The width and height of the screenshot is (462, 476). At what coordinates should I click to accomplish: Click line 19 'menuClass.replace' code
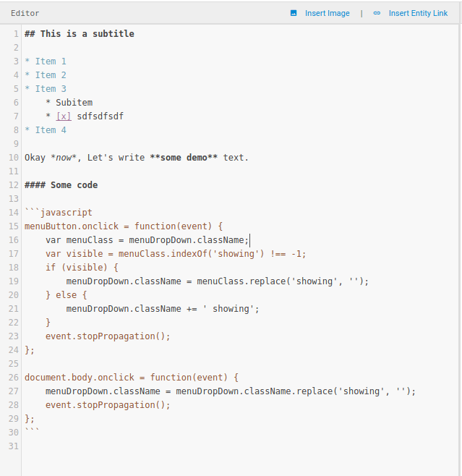[x=217, y=281]
